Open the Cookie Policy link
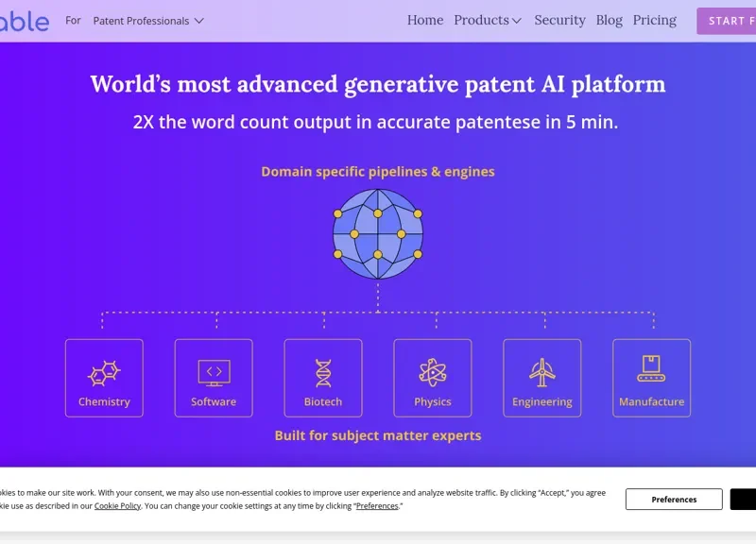The height and width of the screenshot is (544, 756). 118,506
